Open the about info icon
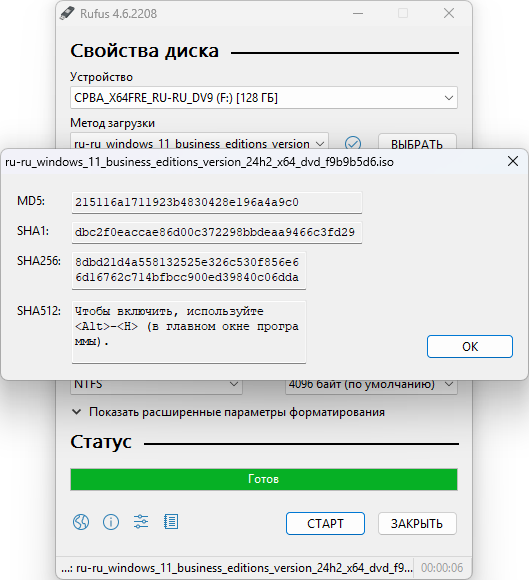This screenshot has width=529, height=580. click(111, 522)
